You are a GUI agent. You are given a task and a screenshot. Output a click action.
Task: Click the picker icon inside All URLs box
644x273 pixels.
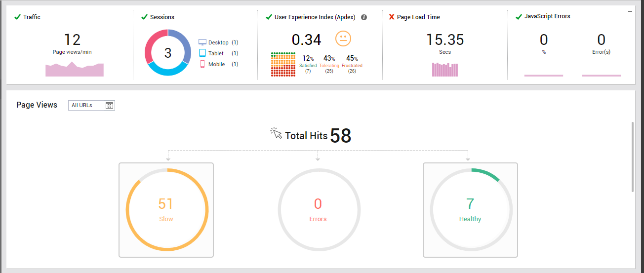click(x=110, y=105)
